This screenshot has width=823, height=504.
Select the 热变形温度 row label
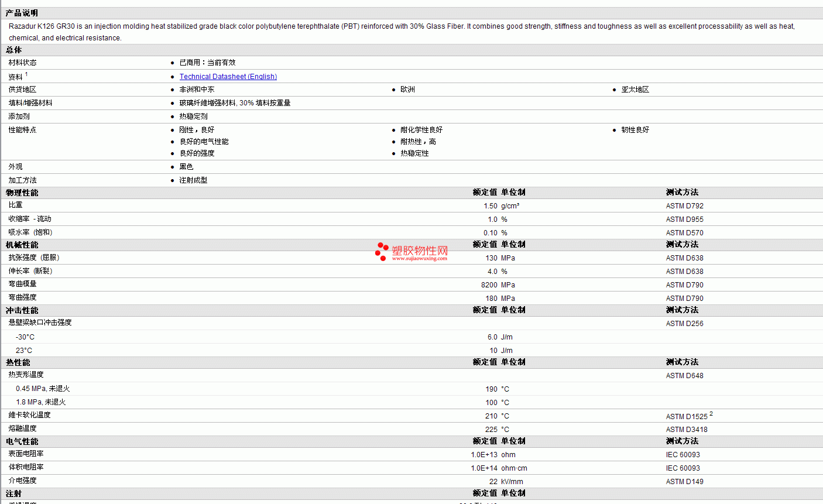[26, 375]
